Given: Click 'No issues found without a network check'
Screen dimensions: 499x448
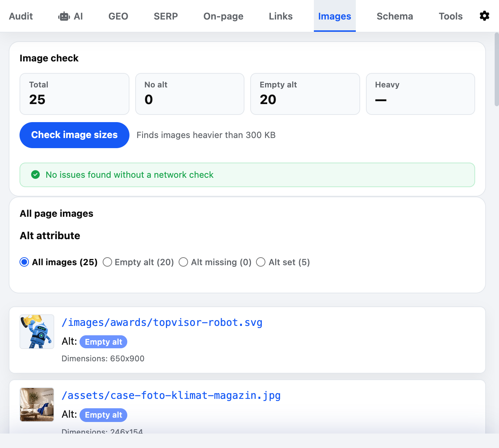Looking at the screenshot, I should coord(129,175).
